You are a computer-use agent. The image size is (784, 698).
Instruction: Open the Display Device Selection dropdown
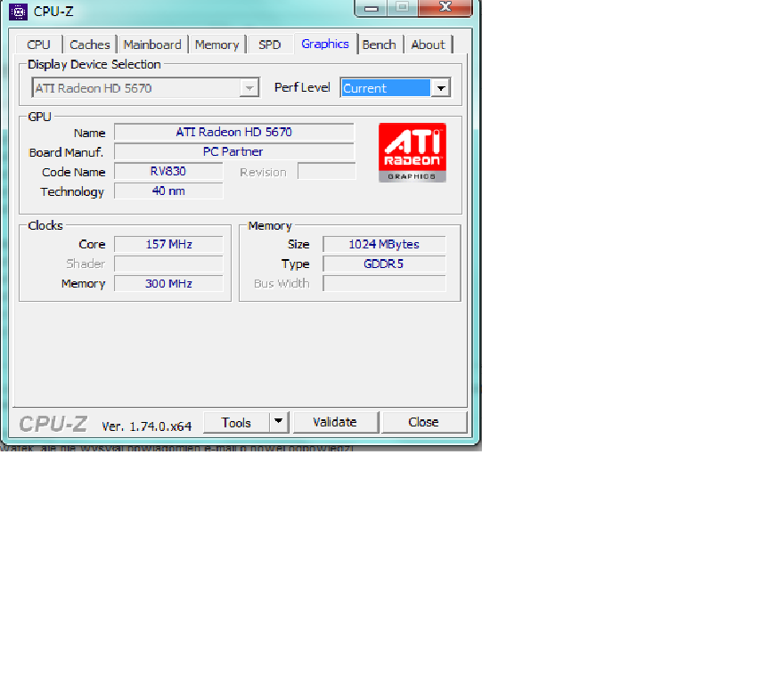click(x=145, y=88)
